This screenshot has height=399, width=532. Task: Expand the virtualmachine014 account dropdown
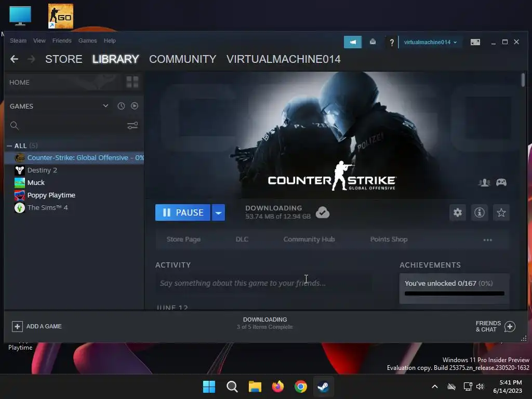430,42
